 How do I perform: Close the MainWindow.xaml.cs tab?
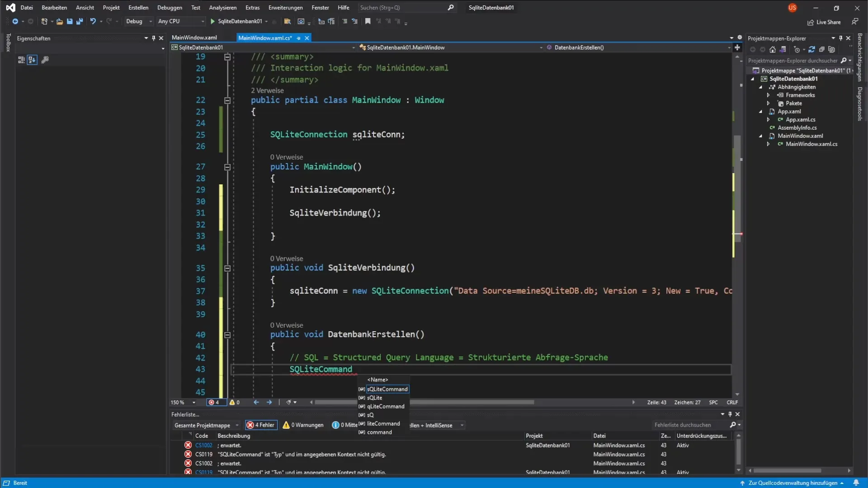(307, 38)
